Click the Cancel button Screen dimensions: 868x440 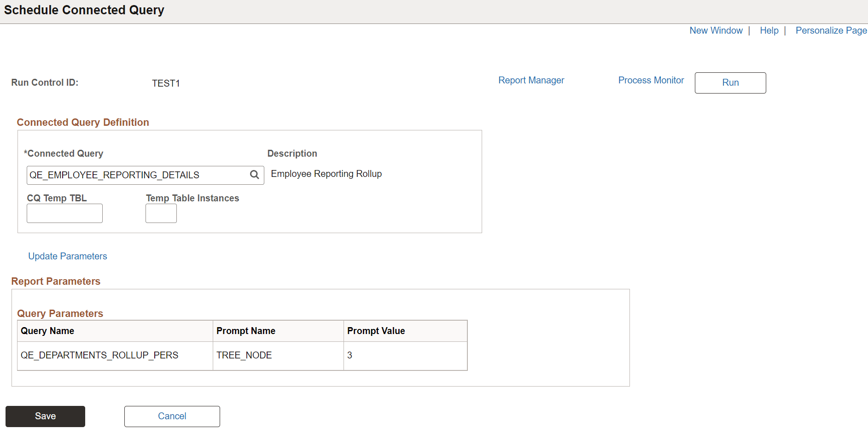(x=172, y=416)
